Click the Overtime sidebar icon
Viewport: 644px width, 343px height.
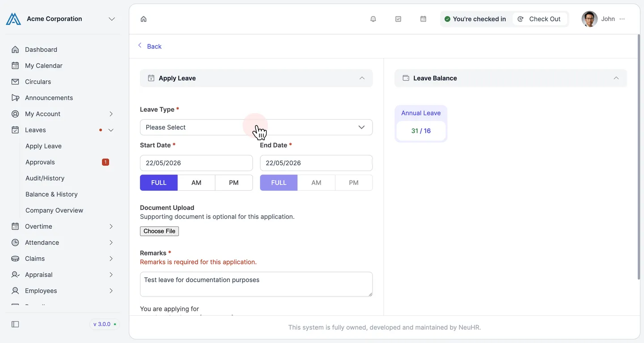[15, 226]
